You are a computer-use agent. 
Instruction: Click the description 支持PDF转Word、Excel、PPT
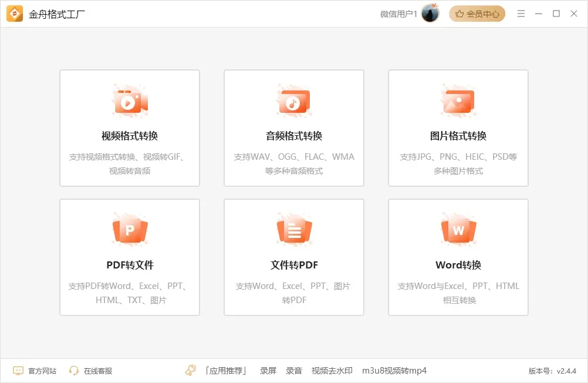[127, 286]
